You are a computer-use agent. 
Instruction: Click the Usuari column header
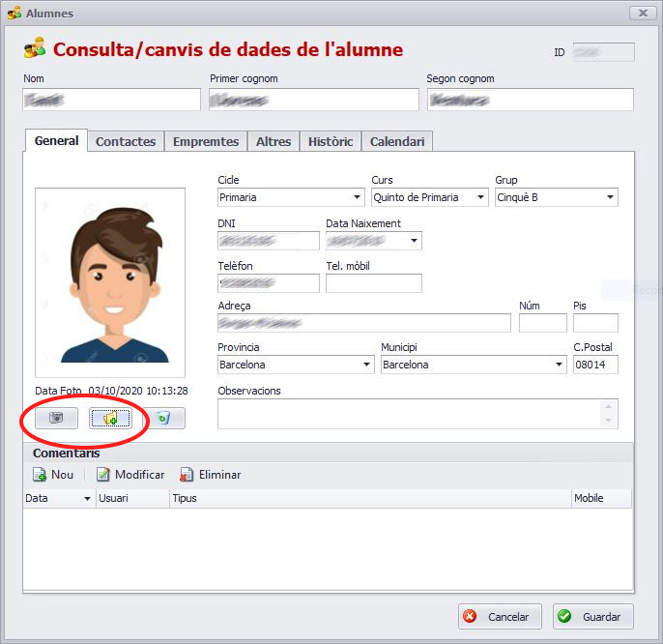pos(132,498)
